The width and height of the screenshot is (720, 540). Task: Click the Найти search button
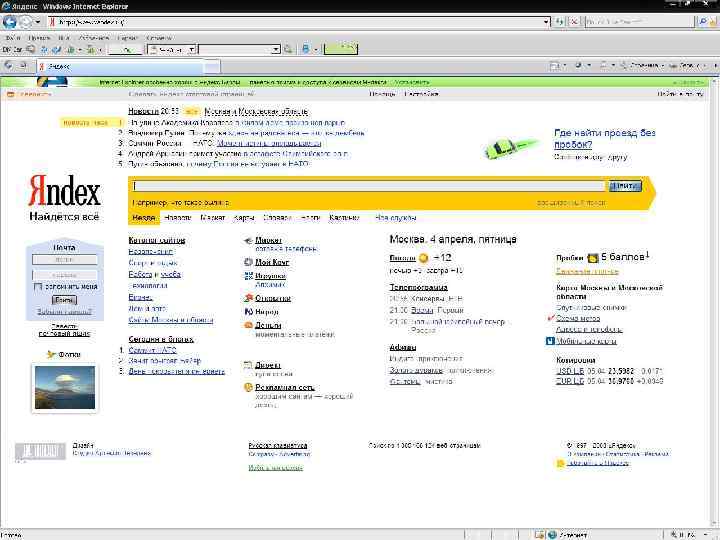click(x=625, y=186)
